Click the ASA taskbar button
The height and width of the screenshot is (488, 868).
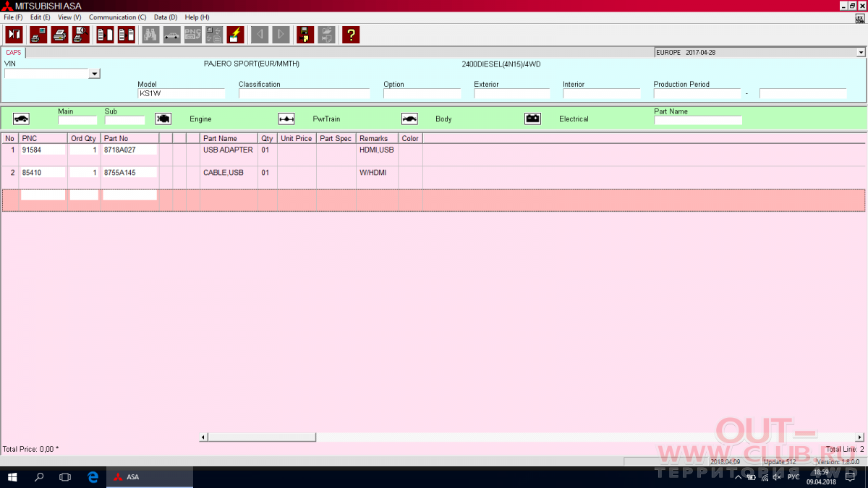tap(150, 477)
